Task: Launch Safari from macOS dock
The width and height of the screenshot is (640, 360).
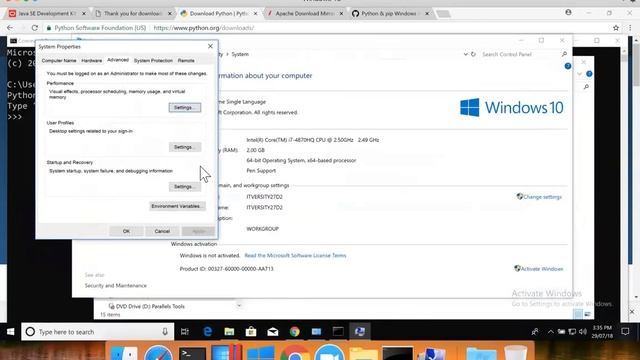Action: 158,353
